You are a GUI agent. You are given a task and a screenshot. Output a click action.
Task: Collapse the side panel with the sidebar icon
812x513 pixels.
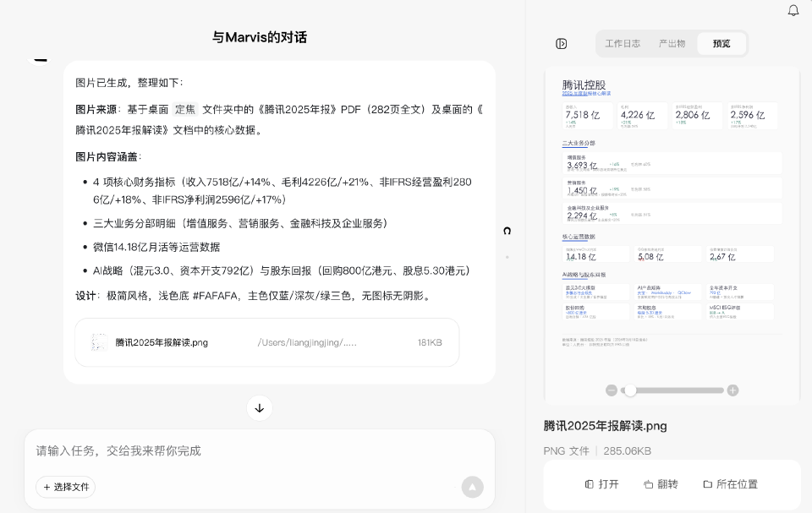562,44
